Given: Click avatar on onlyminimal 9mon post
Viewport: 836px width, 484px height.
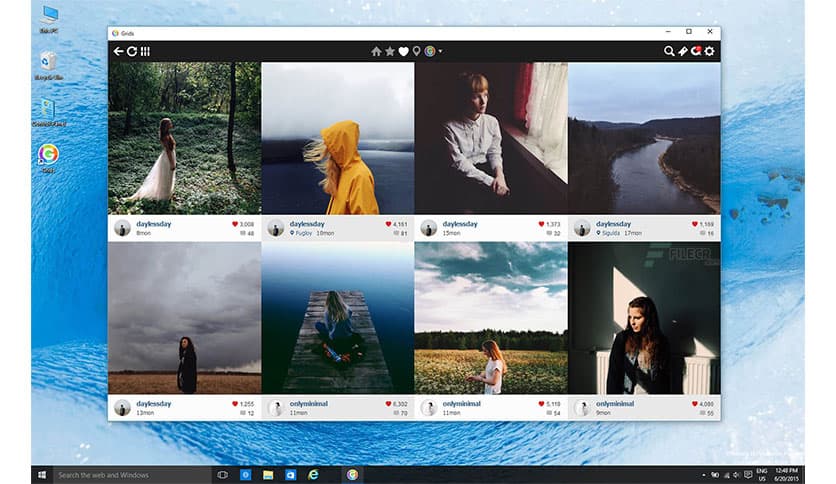Looking at the screenshot, I should point(582,408).
